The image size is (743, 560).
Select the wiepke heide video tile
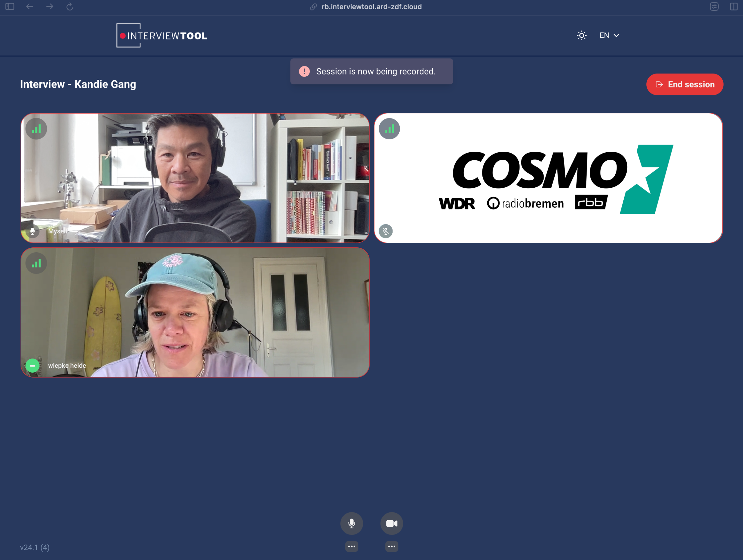(195, 312)
